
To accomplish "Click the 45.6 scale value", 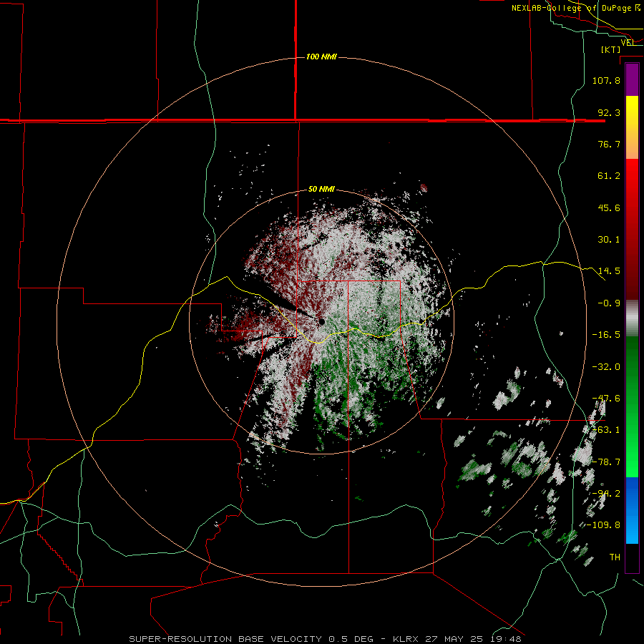I will point(609,208).
